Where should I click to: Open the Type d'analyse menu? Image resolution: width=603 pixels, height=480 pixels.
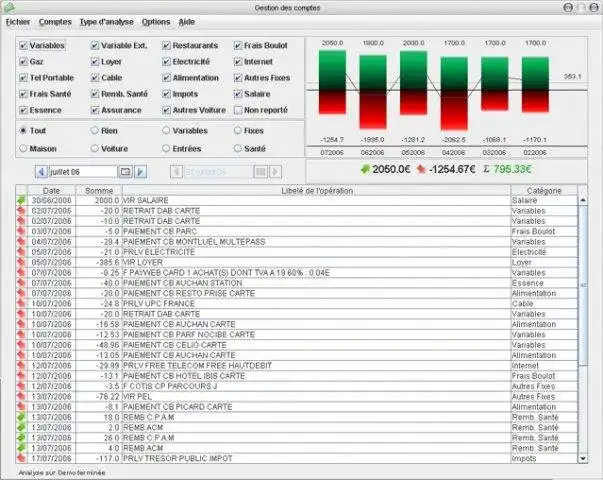(107, 22)
